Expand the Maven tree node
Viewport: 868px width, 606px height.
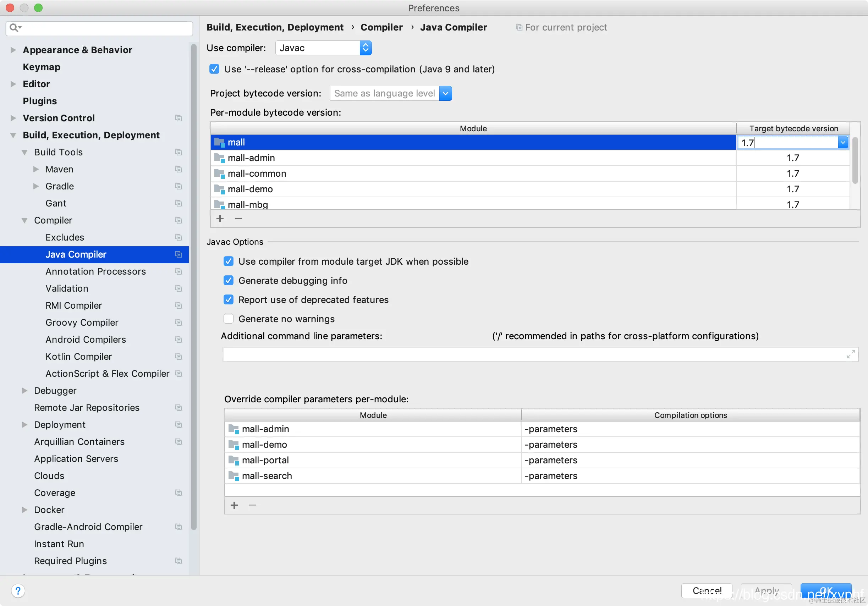36,169
